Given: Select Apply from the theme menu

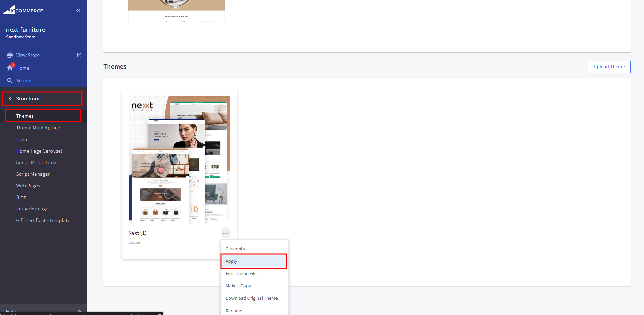Looking at the screenshot, I should click(x=254, y=261).
